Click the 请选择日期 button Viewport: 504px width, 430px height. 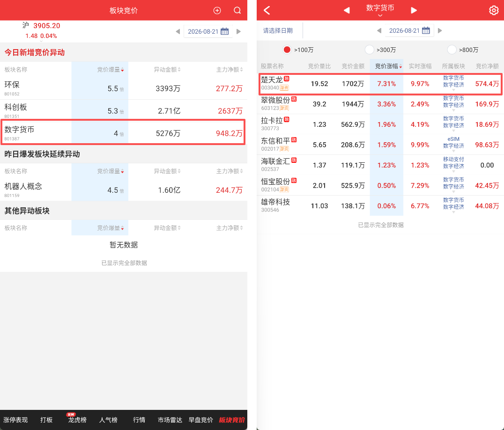point(278,30)
